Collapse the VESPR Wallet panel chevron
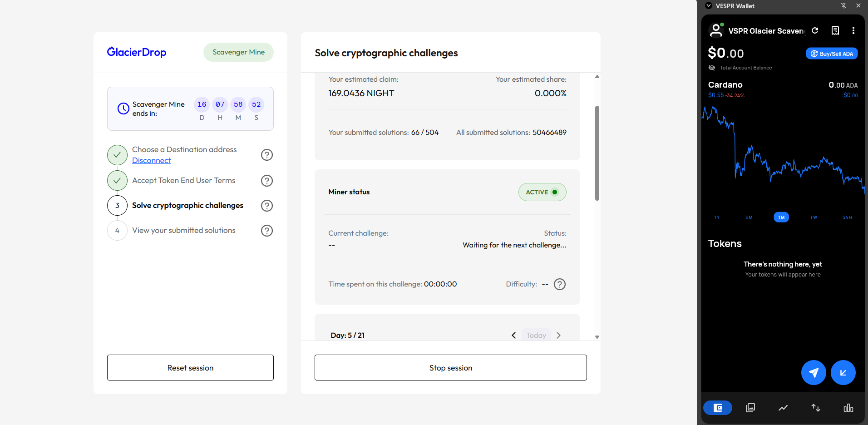The image size is (868, 425). coord(709,5)
